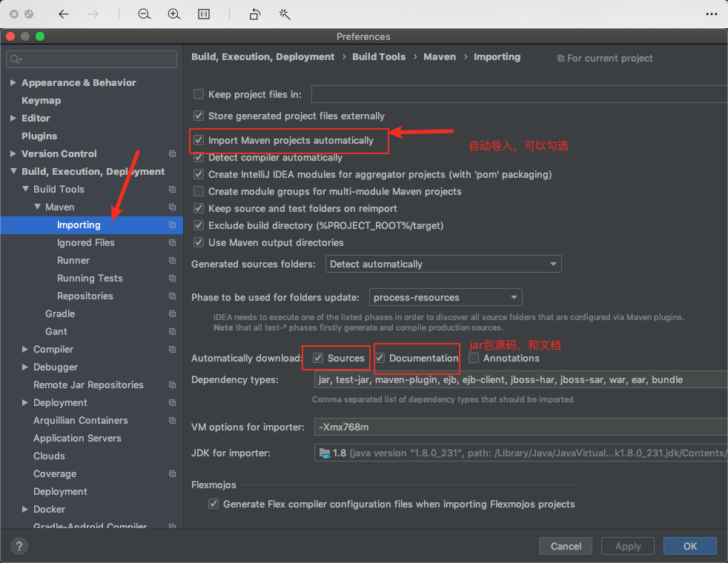
Task: Collapse the Maven node
Action: tap(37, 207)
